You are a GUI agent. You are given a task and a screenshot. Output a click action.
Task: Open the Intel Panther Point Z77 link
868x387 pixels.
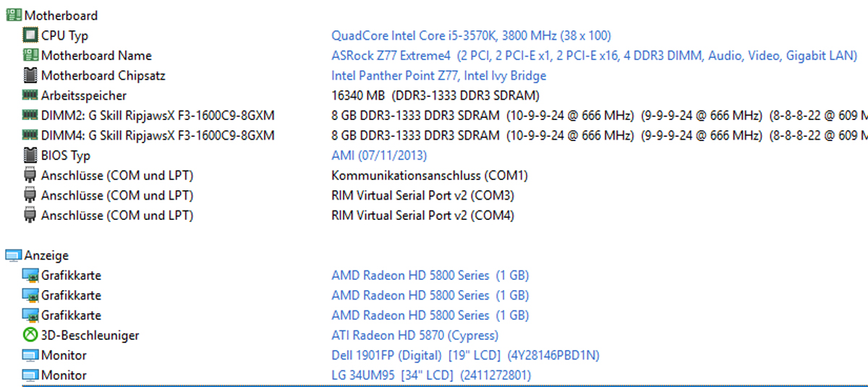coord(438,75)
